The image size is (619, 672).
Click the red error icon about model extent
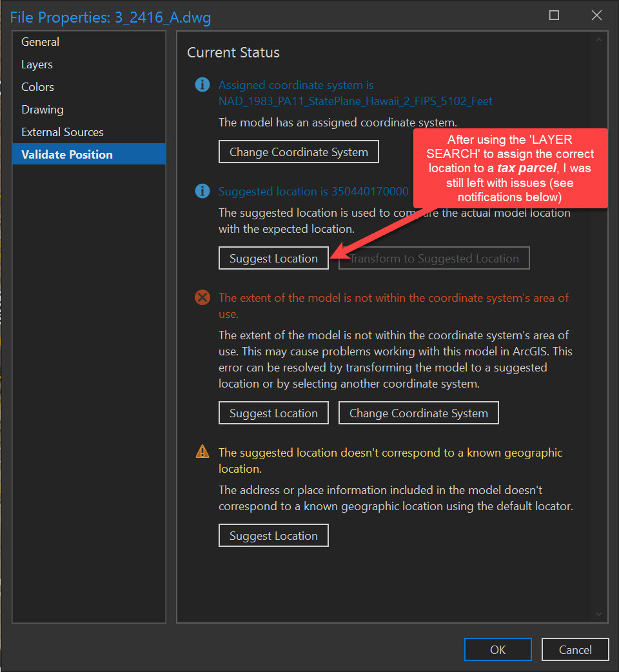tap(203, 297)
